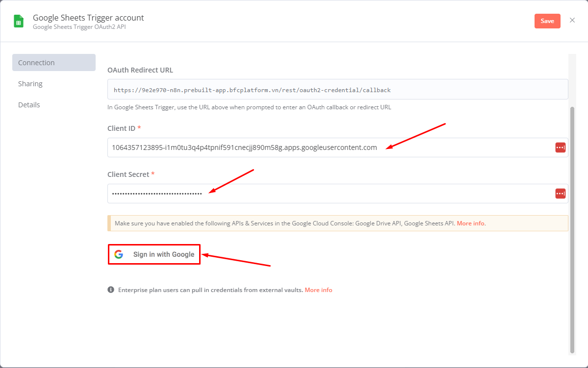Click the green Google Sheets icon
The width and height of the screenshot is (588, 368).
tap(18, 21)
